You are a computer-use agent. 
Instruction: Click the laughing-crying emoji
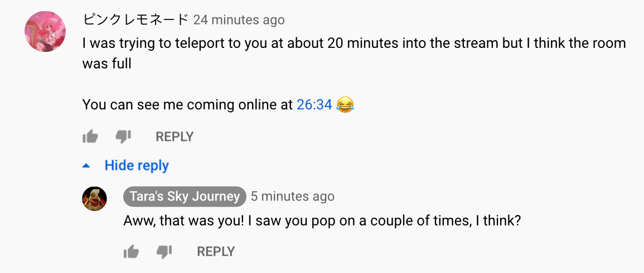click(346, 104)
